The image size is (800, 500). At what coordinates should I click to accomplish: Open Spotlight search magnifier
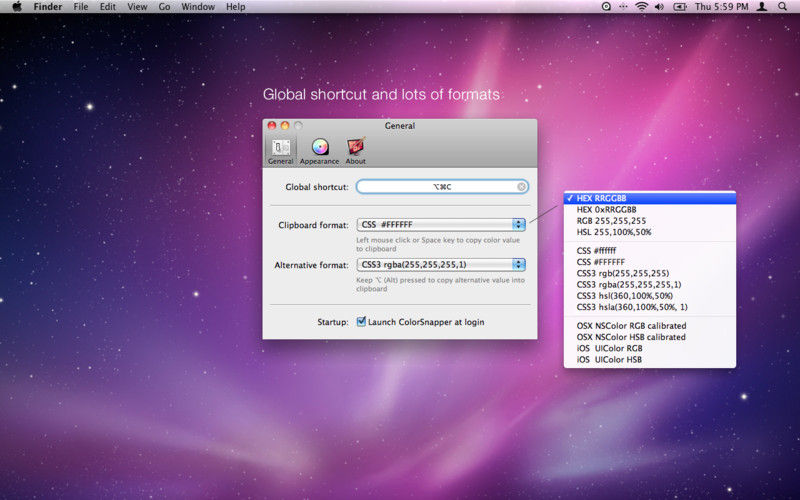click(782, 7)
